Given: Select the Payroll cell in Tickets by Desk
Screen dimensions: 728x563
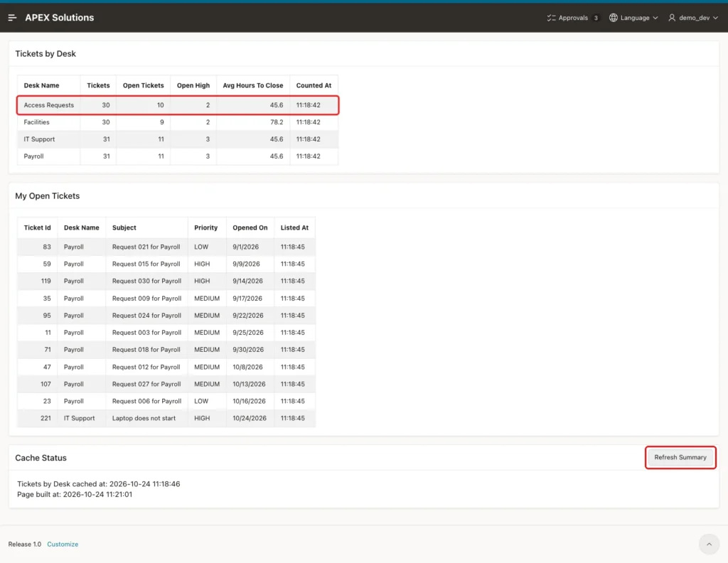Looking at the screenshot, I should coord(49,156).
